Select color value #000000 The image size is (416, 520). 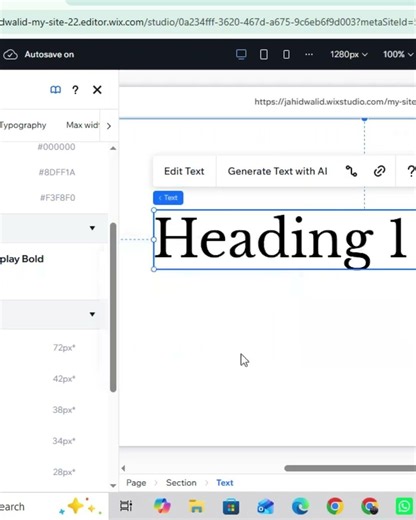[x=56, y=147]
